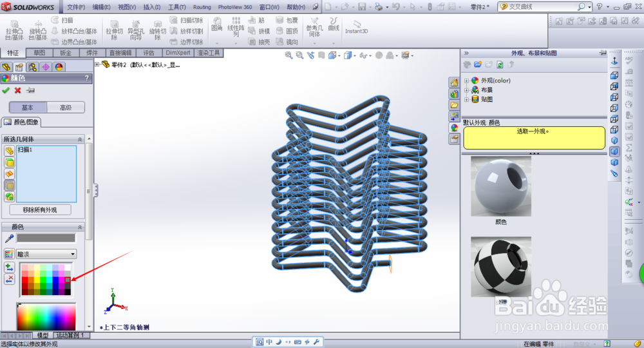This screenshot has width=644, height=348.
Task: Click the Save icon in the top toolbar
Action: (362, 6)
